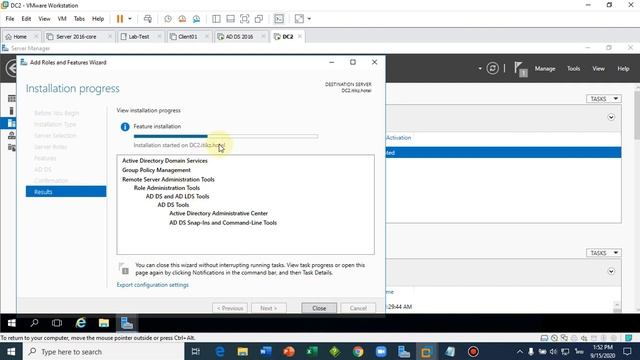Screen dimensions: 640x360
Task: Switch to the Server 2016-core tab
Action: [x=76, y=36]
